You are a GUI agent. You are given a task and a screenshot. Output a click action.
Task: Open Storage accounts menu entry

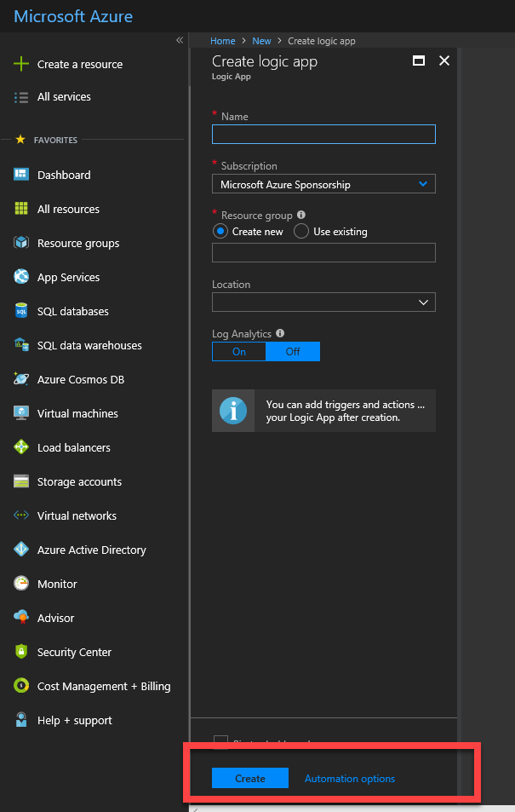pos(79,481)
